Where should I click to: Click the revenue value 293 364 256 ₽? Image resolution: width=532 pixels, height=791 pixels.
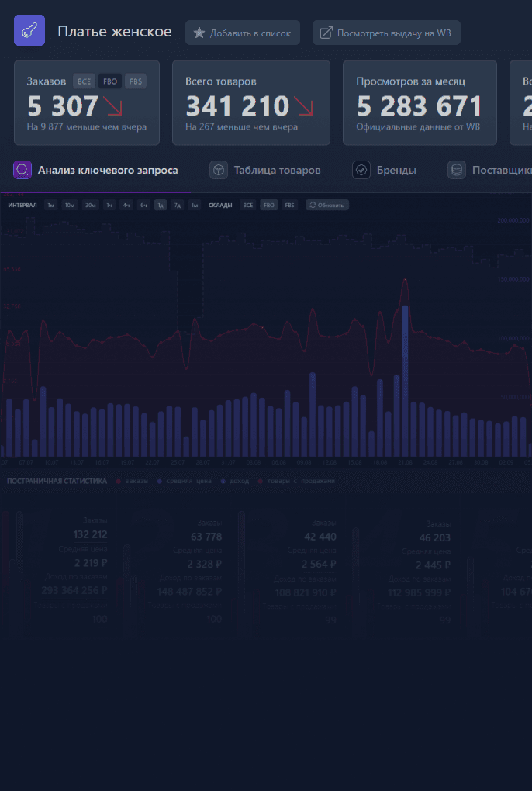[x=74, y=590]
